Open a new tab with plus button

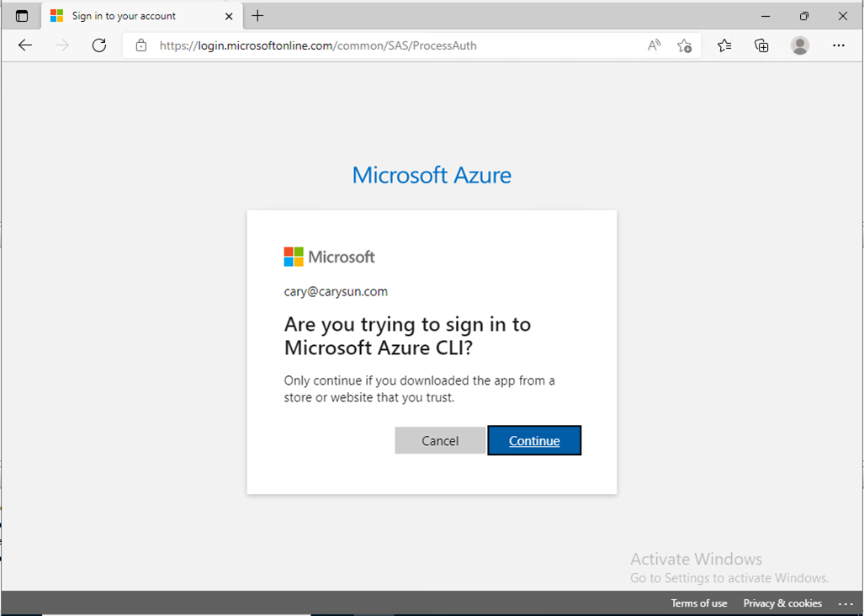(x=257, y=16)
